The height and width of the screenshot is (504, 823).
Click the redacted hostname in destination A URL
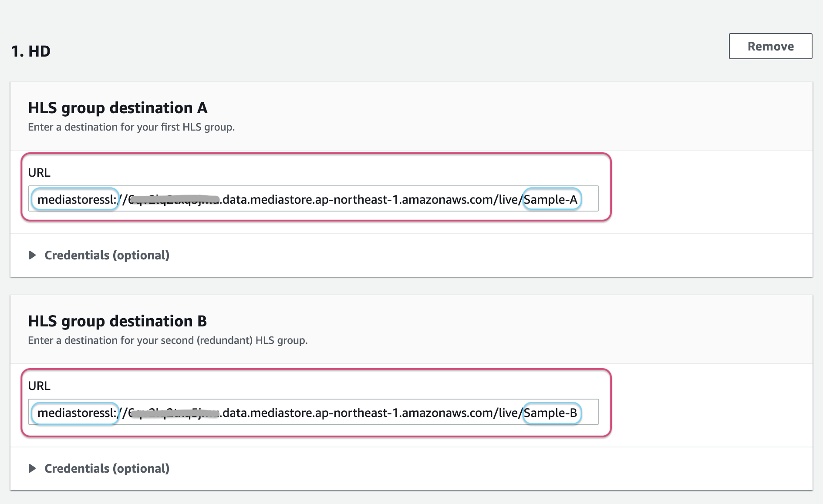pos(174,199)
